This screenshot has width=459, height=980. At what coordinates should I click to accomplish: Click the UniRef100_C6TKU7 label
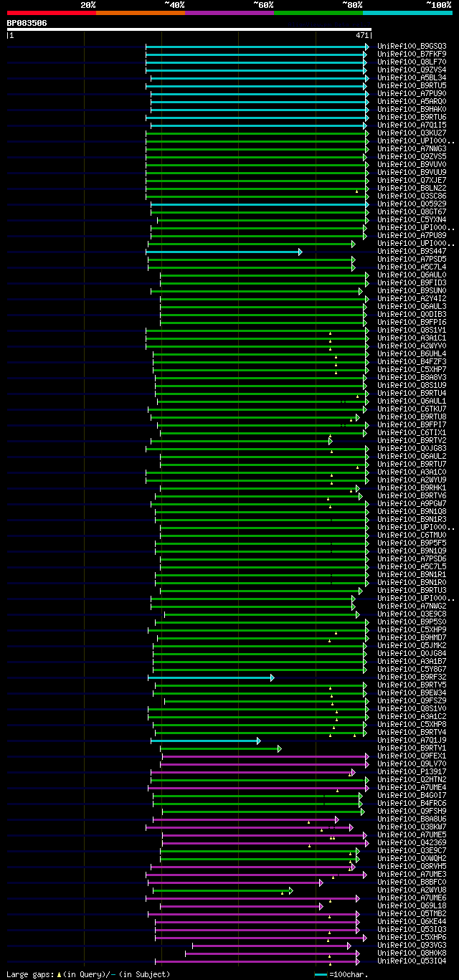[x=412, y=409]
